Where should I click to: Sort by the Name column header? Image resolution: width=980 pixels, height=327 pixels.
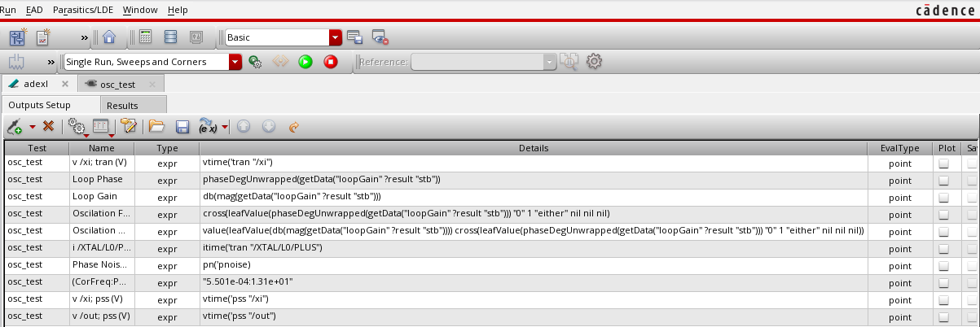[102, 148]
